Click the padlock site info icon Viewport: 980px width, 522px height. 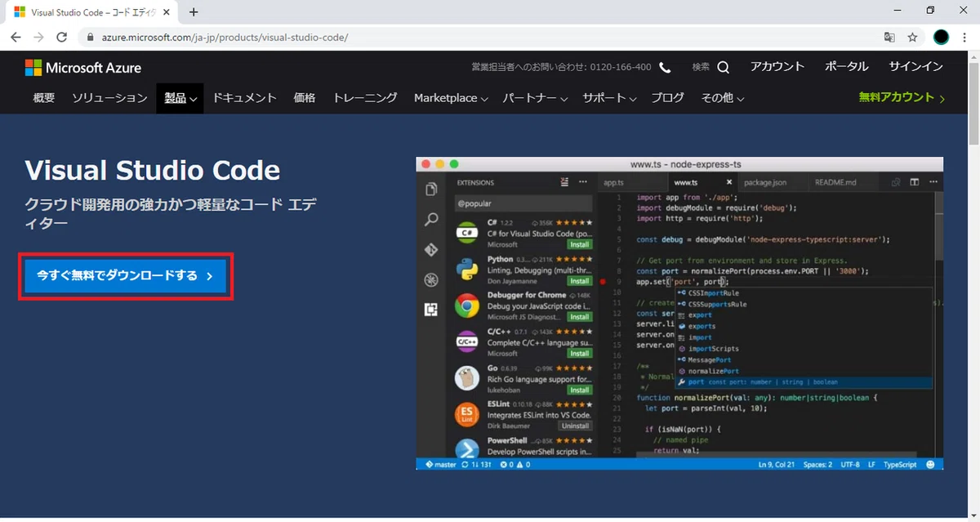tap(91, 38)
